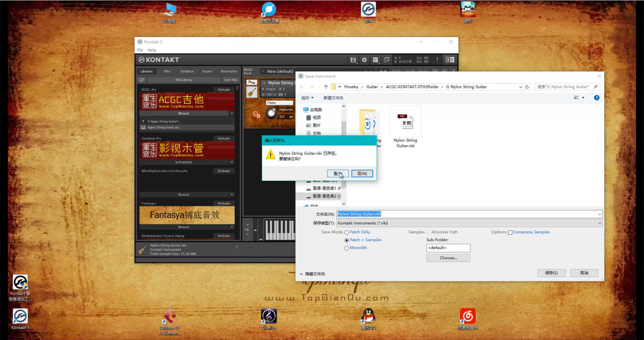Click the Choose... sub-folder button
The height and width of the screenshot is (340, 644).
(x=448, y=258)
